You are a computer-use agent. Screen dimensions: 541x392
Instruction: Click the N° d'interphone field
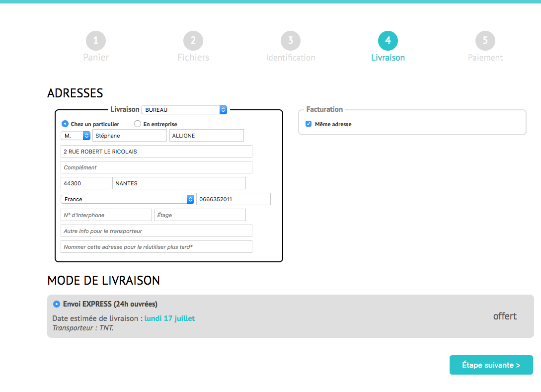[x=106, y=215]
